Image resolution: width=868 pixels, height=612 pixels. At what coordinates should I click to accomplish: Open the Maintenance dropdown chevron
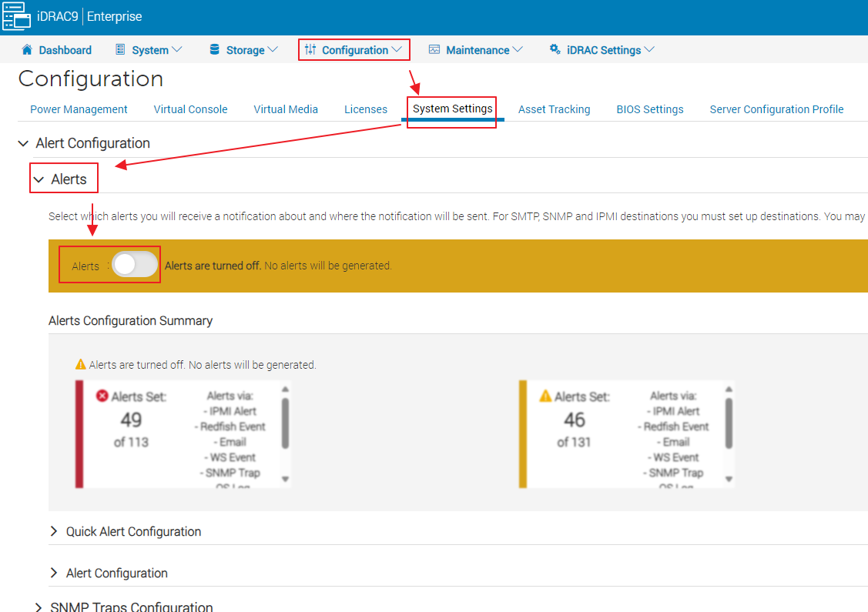tap(518, 49)
